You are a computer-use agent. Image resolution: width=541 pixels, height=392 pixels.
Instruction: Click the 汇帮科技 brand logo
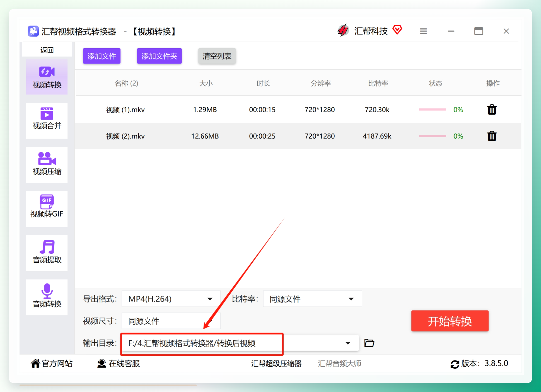tap(343, 30)
